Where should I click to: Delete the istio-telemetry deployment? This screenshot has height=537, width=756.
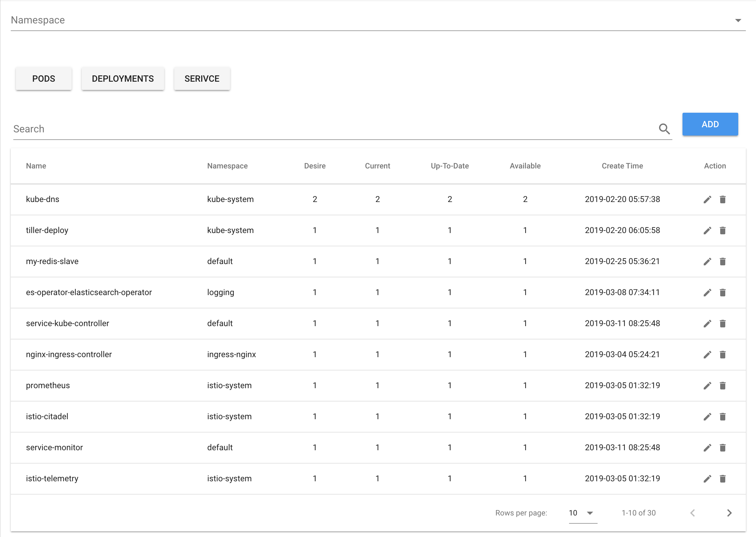tap(723, 478)
